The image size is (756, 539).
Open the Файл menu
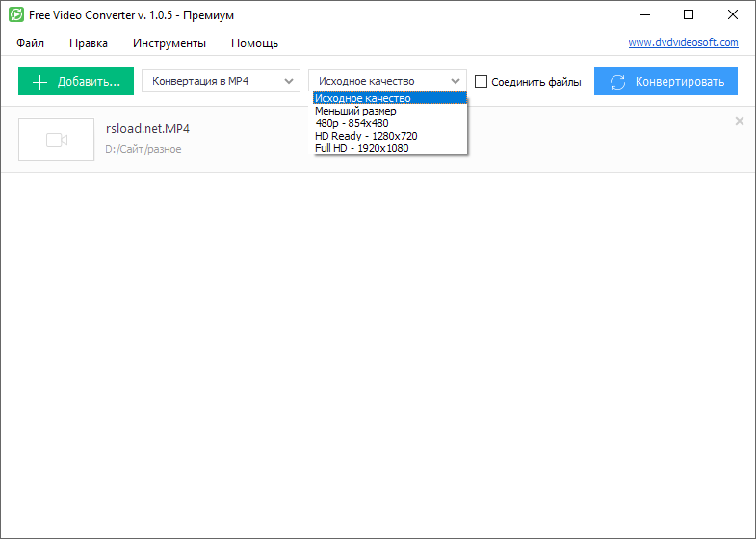30,43
